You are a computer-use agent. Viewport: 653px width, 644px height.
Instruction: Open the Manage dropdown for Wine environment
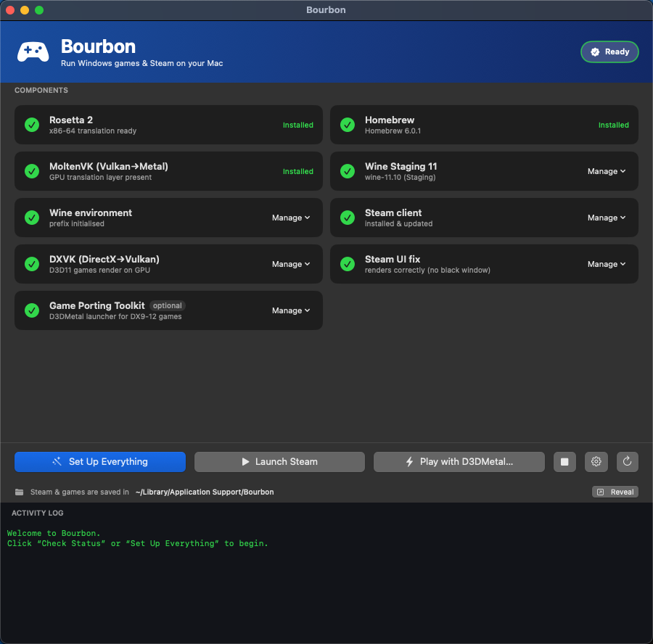(291, 218)
